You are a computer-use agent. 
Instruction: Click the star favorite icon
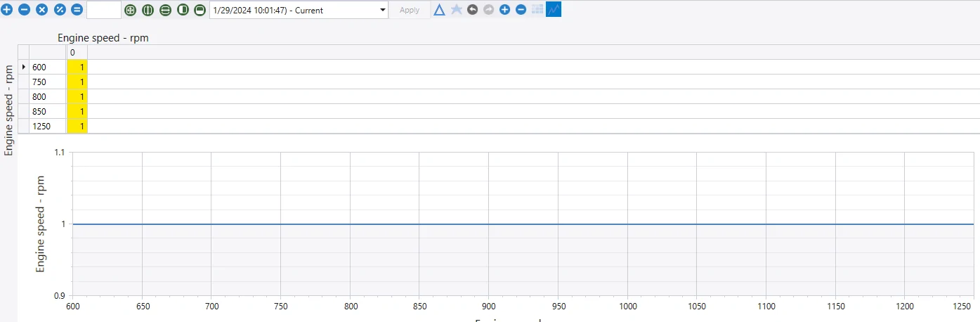tap(457, 10)
